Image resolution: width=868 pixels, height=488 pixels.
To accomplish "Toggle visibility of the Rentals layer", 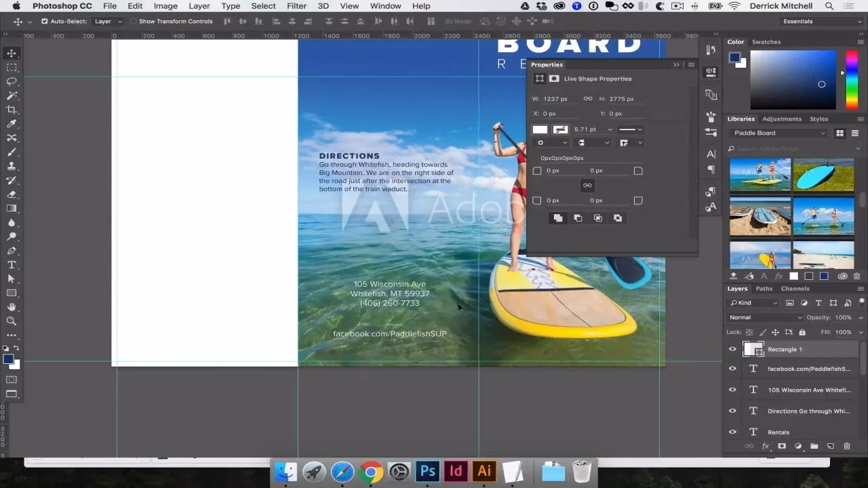I will 732,432.
